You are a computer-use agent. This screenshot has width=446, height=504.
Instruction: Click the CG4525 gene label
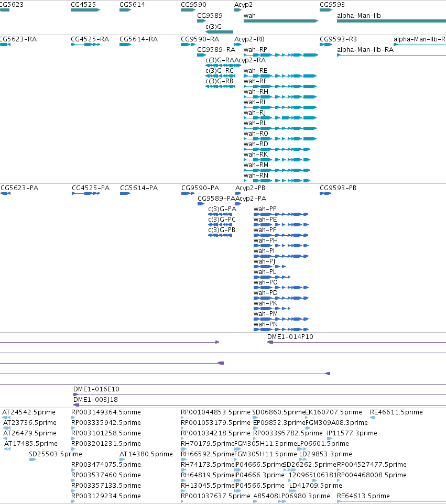(83, 5)
